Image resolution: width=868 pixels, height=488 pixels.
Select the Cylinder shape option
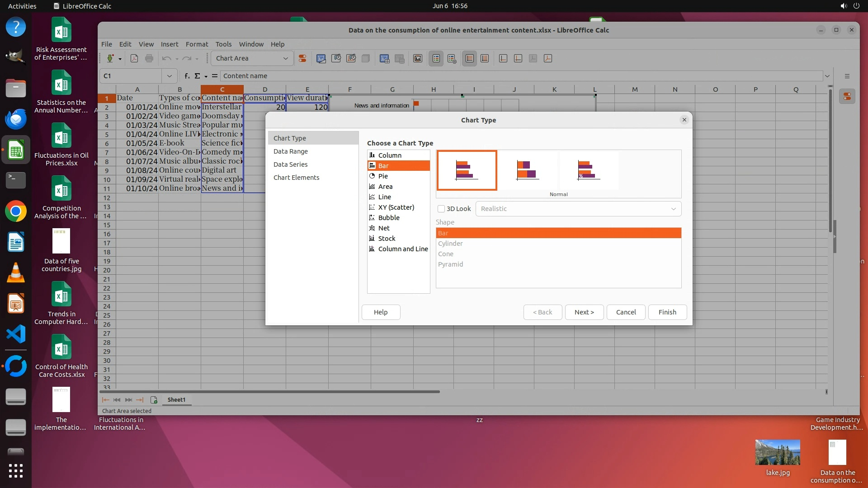point(450,244)
